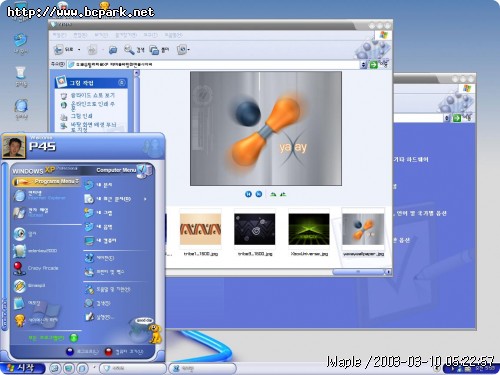Rotate the preview image clockwise
Screen dimensions: 500x375
click(x=273, y=194)
